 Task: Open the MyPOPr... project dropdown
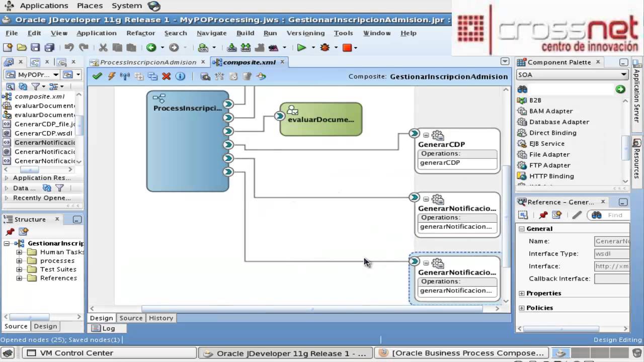tap(33, 74)
